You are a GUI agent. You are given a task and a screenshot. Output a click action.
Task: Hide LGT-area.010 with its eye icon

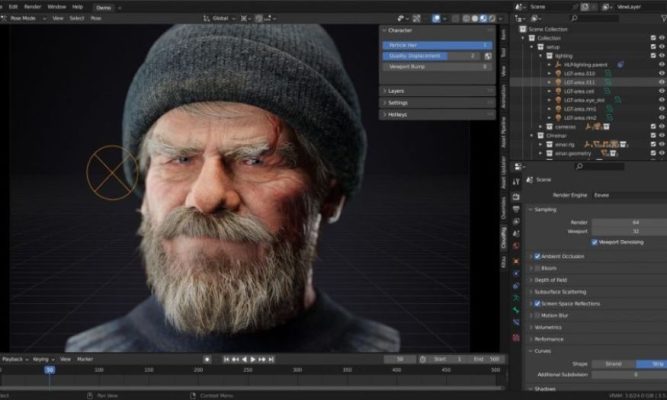tap(661, 73)
